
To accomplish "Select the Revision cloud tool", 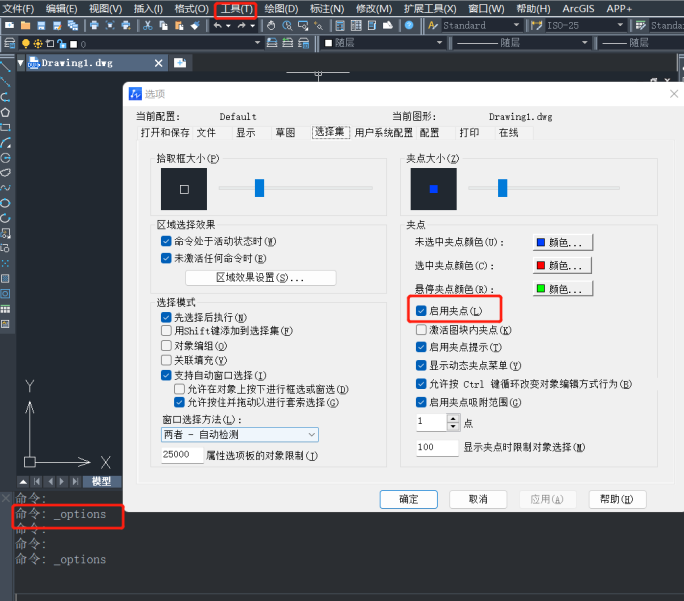I will tap(5, 173).
